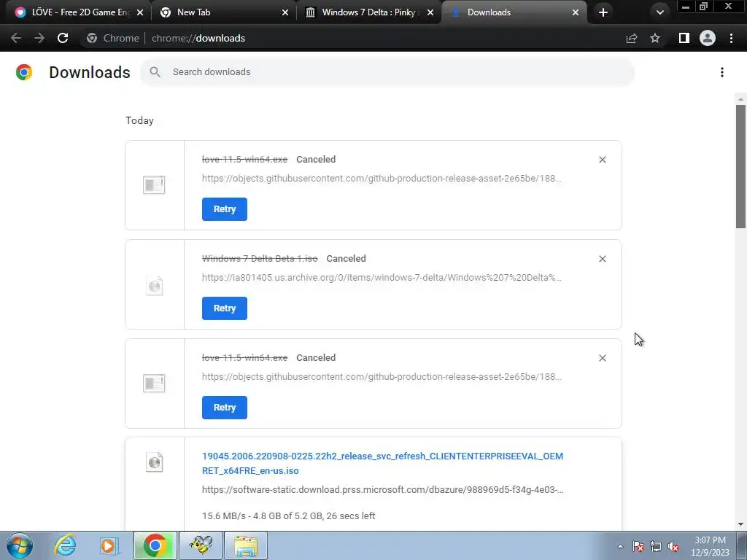Click file icon of last love-11.5-win64.exe entry

click(x=154, y=383)
